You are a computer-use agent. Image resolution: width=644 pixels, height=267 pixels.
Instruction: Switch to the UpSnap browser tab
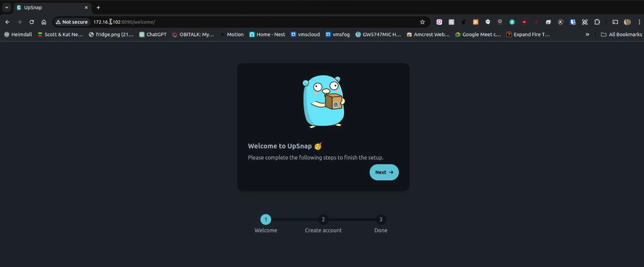click(x=53, y=7)
